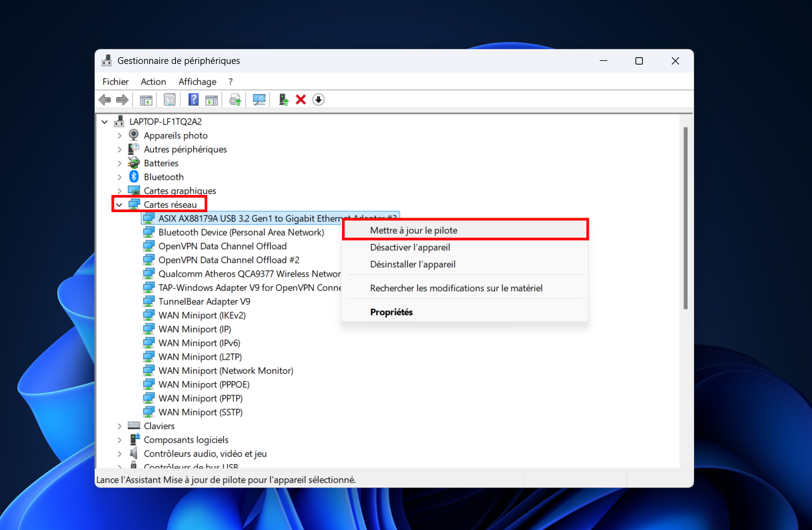
Task: Select WAN Miniport (IP)
Action: coord(194,329)
